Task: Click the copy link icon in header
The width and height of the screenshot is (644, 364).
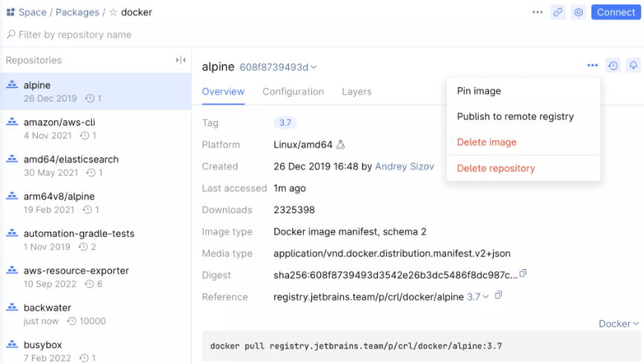Action: click(558, 12)
